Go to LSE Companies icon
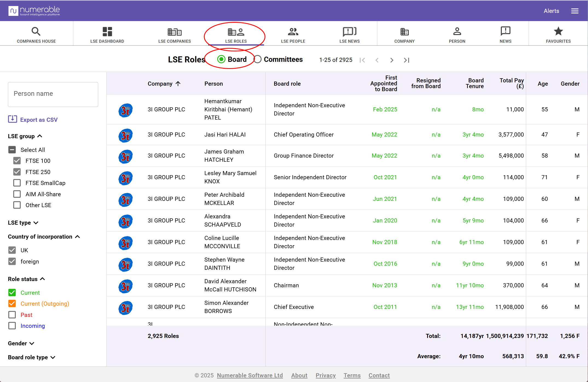The width and height of the screenshot is (588, 382). tap(175, 32)
